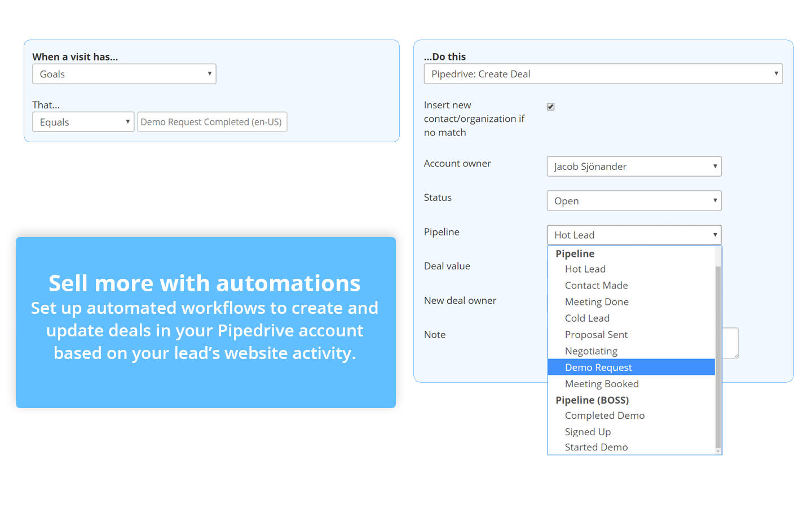Select Completed Demo under Pipeline (BOSS)

tap(604, 415)
